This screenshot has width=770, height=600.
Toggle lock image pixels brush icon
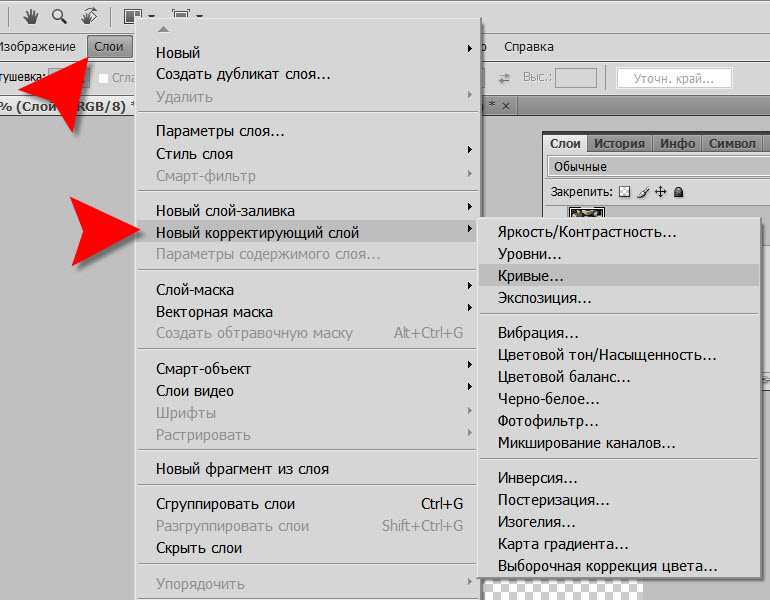click(x=643, y=192)
